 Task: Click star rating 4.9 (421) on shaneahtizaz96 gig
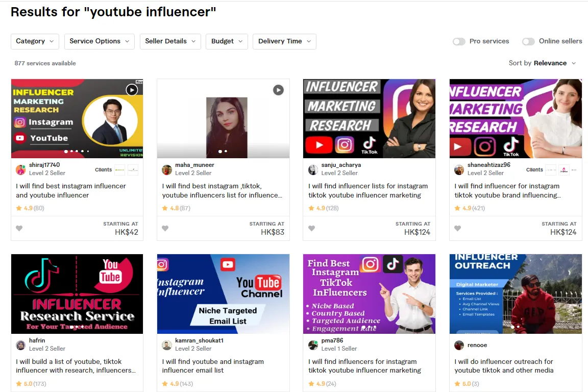(x=470, y=208)
